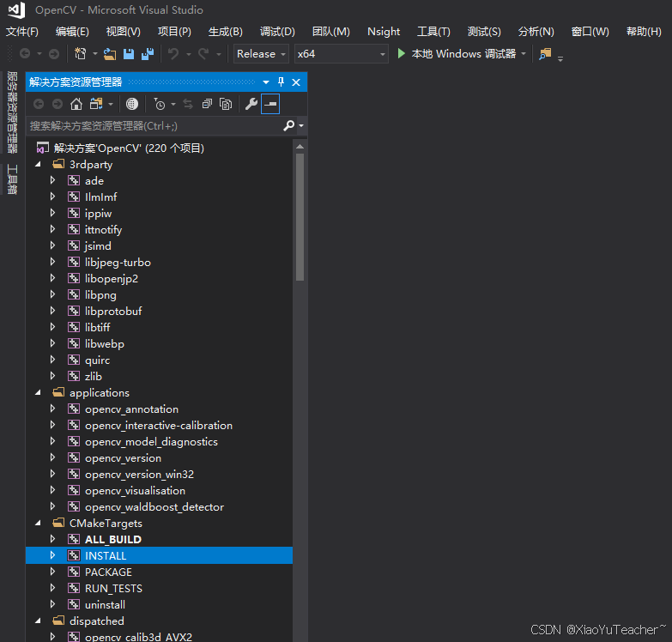Viewport: 672px width, 642px height.
Task: Open the 工具箱 side tab
Action: 12,179
